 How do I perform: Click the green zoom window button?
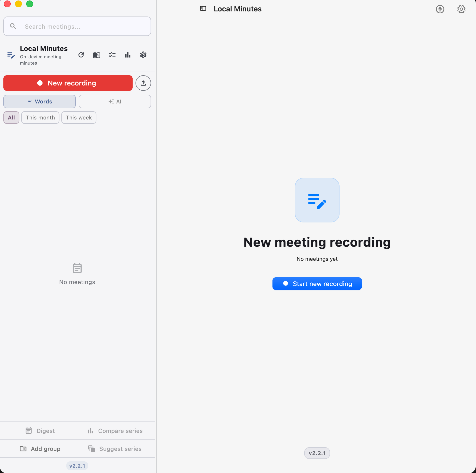pyautogui.click(x=30, y=4)
